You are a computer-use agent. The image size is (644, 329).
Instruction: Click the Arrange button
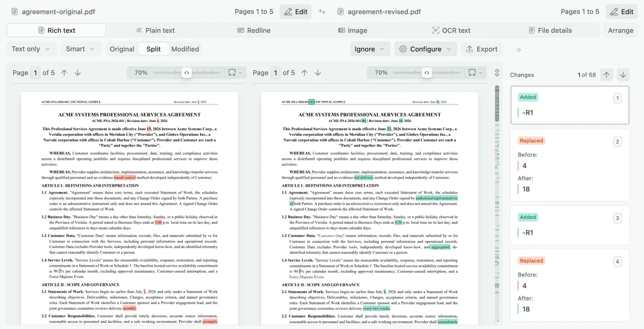pos(621,30)
